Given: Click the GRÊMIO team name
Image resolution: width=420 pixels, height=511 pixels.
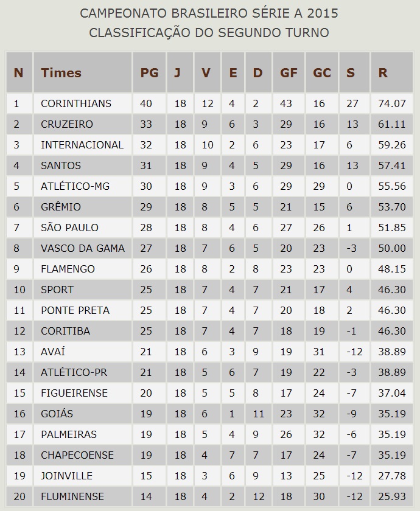Looking at the screenshot, I should (61, 207).
